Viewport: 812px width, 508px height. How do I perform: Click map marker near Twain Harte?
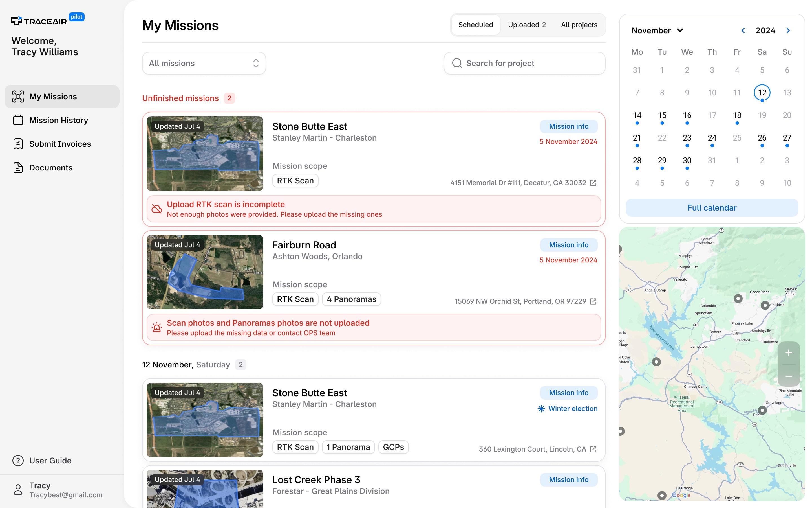[765, 305]
